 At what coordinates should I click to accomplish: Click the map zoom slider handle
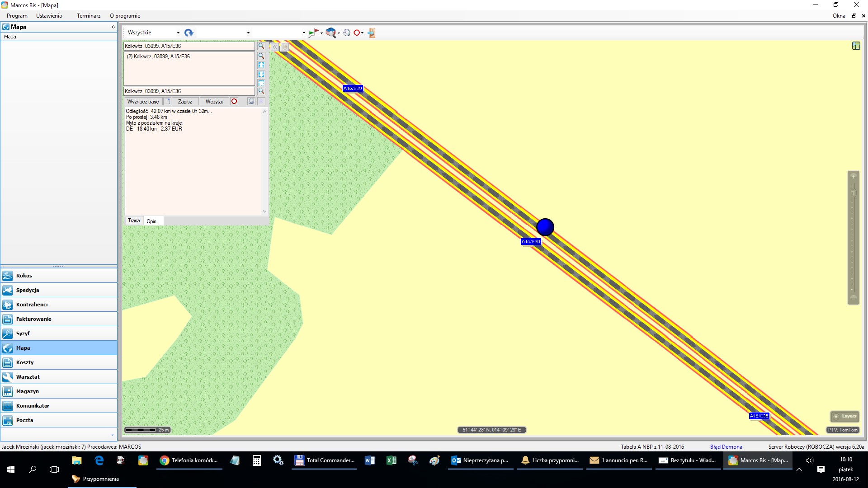(x=854, y=193)
